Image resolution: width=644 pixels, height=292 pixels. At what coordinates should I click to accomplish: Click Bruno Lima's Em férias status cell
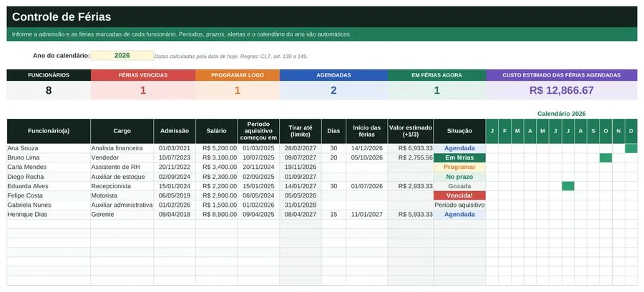click(x=459, y=157)
